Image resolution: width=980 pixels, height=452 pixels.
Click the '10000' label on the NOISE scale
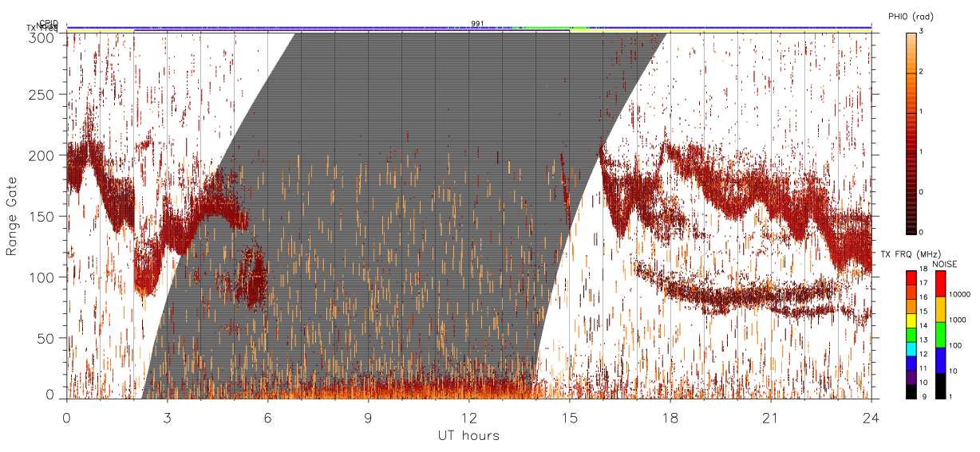959,294
